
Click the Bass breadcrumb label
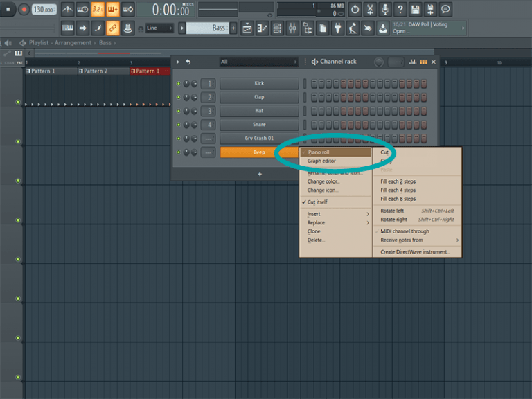click(x=105, y=43)
